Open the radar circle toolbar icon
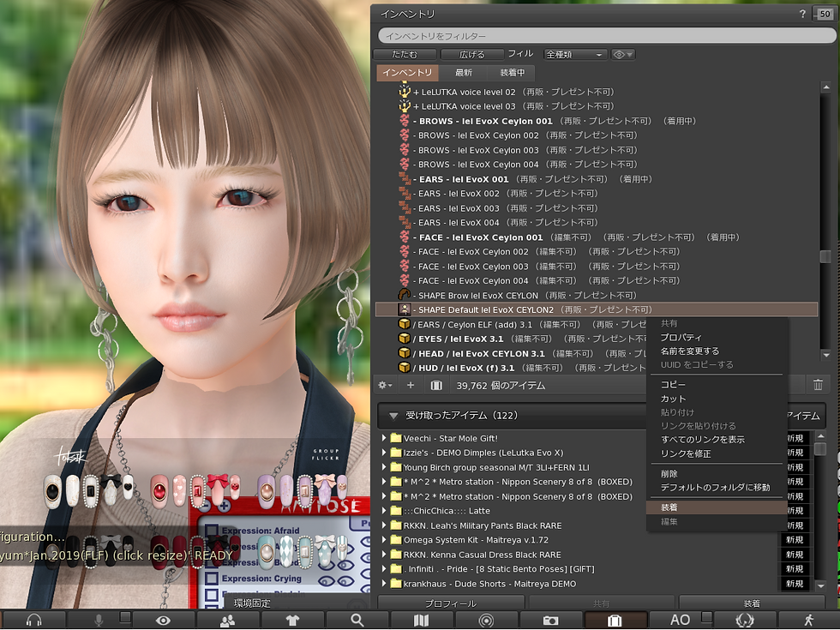Image resolution: width=840 pixels, height=630 pixels. tap(486, 621)
